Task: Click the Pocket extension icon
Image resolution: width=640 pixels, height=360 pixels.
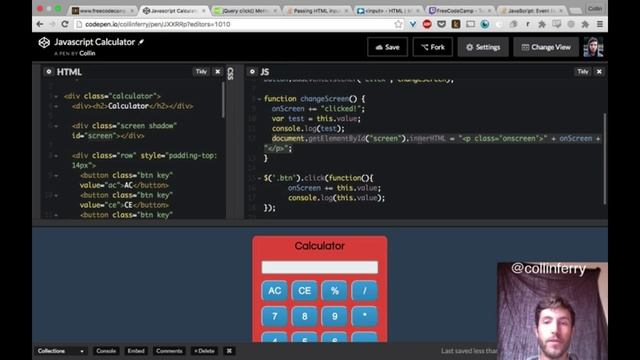Action: [441, 24]
